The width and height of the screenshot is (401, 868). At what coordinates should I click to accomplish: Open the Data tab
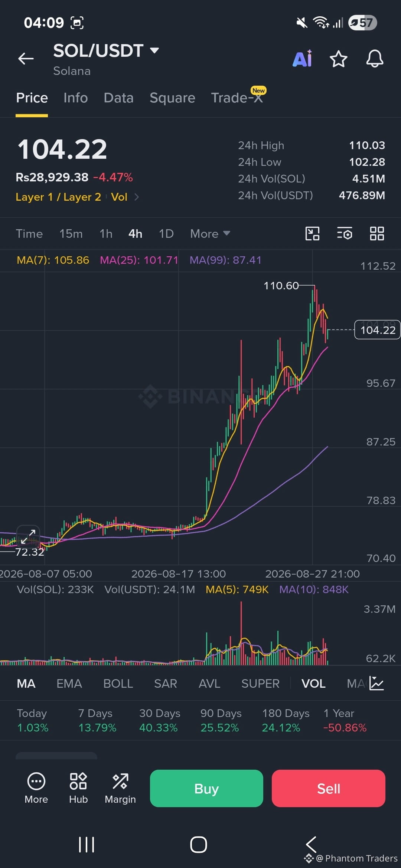click(118, 98)
